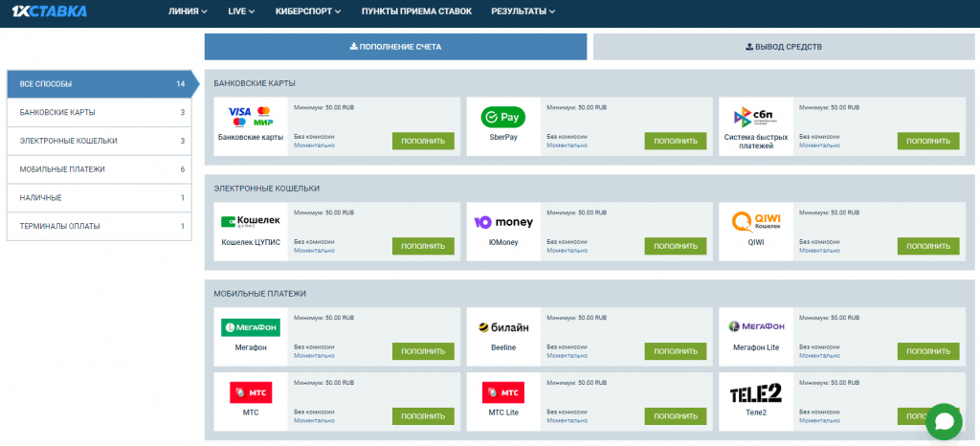Filter by ЭЛЕКТРОННЫЕ КОШЕЛЬКИ in sidebar

99,142
